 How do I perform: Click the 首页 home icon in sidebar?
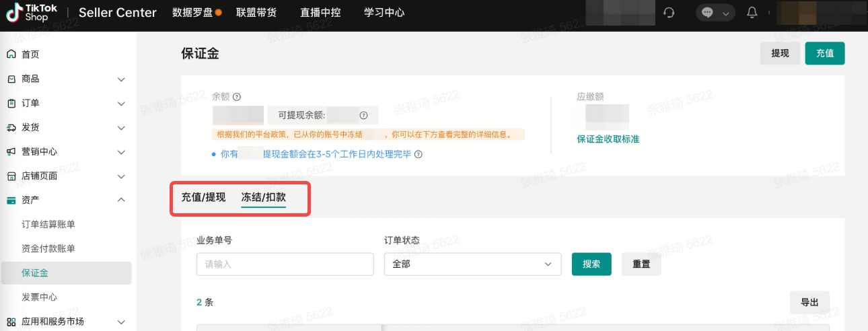tap(11, 54)
